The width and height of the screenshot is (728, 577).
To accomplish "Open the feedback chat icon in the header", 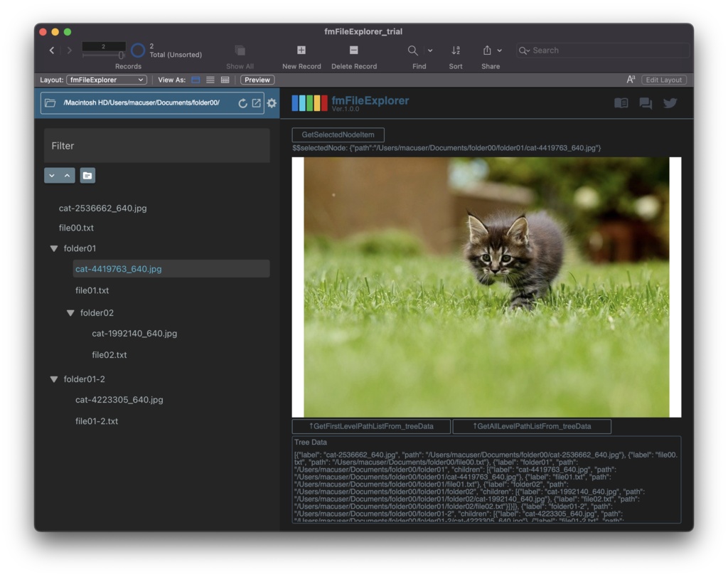I will [x=646, y=102].
